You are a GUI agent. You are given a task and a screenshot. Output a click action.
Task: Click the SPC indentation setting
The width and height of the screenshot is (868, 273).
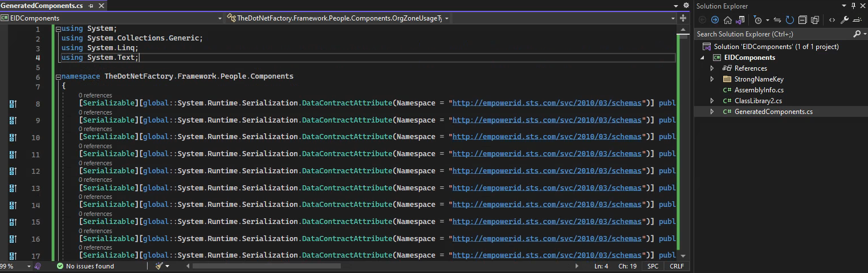point(653,266)
